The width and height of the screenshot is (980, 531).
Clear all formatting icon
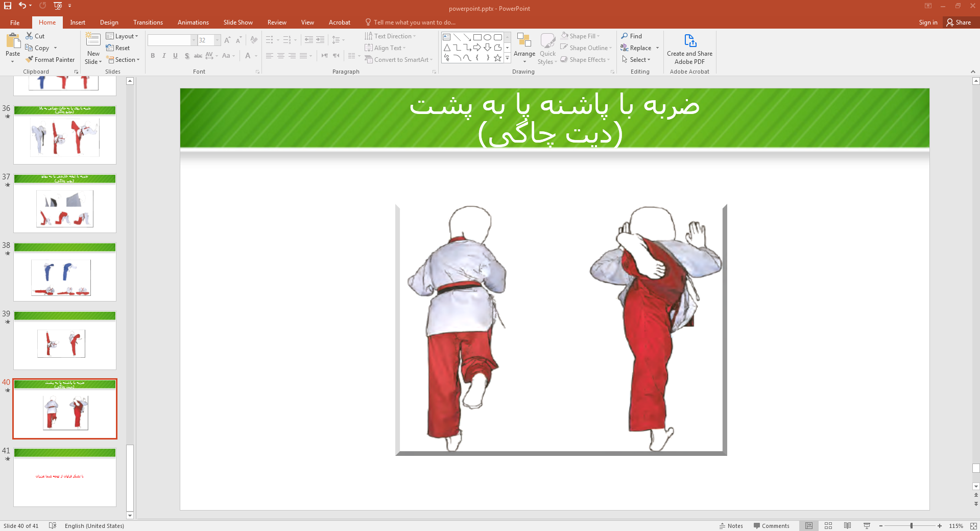[x=254, y=40]
